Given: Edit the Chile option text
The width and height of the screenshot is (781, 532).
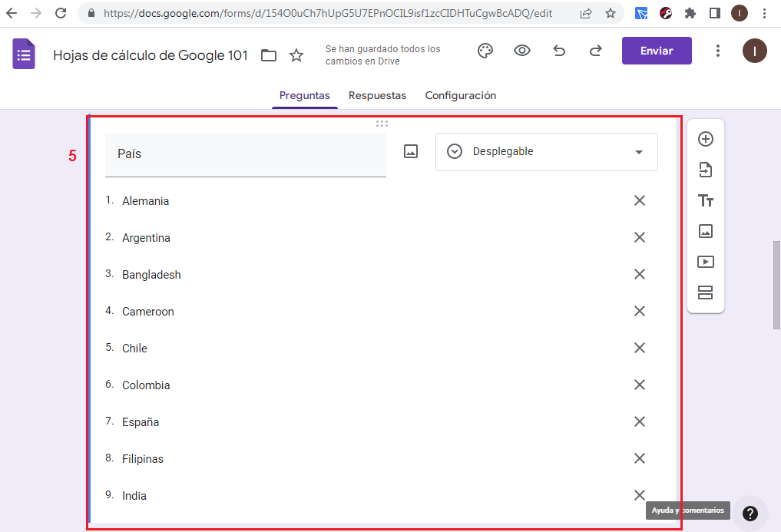Looking at the screenshot, I should tap(134, 349).
